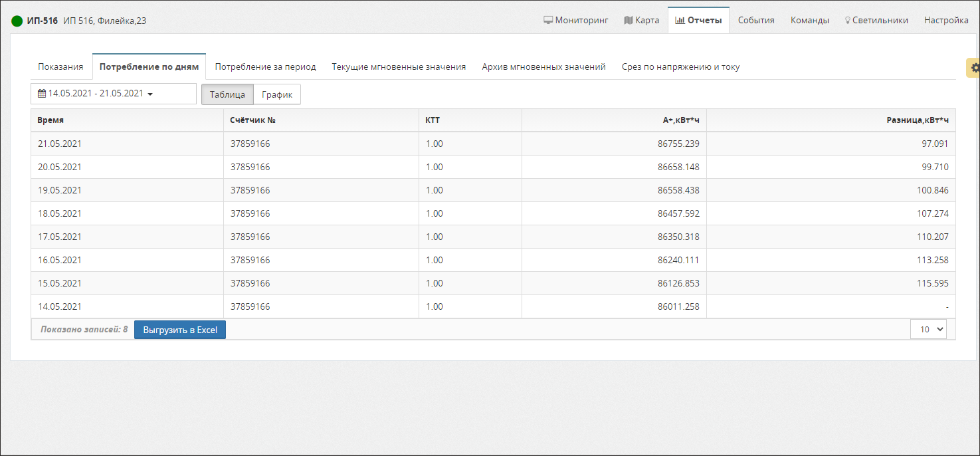
Task: Go to the События tab
Action: (x=756, y=20)
